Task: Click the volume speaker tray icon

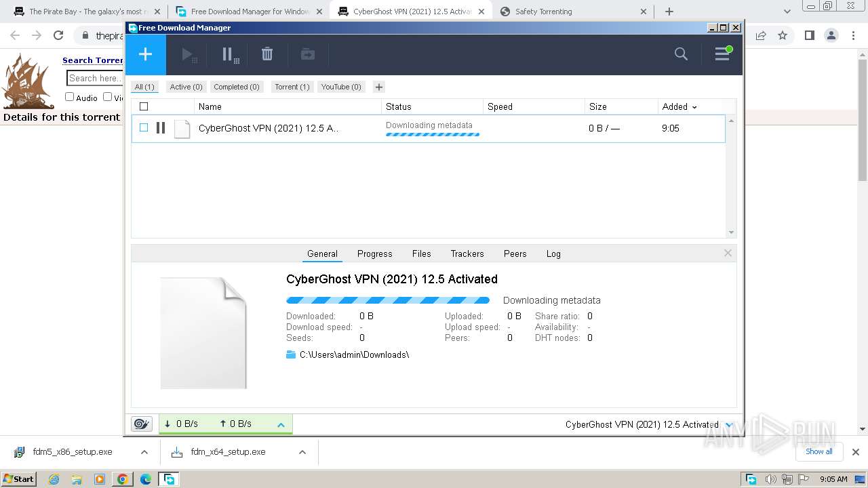Action: [x=771, y=479]
